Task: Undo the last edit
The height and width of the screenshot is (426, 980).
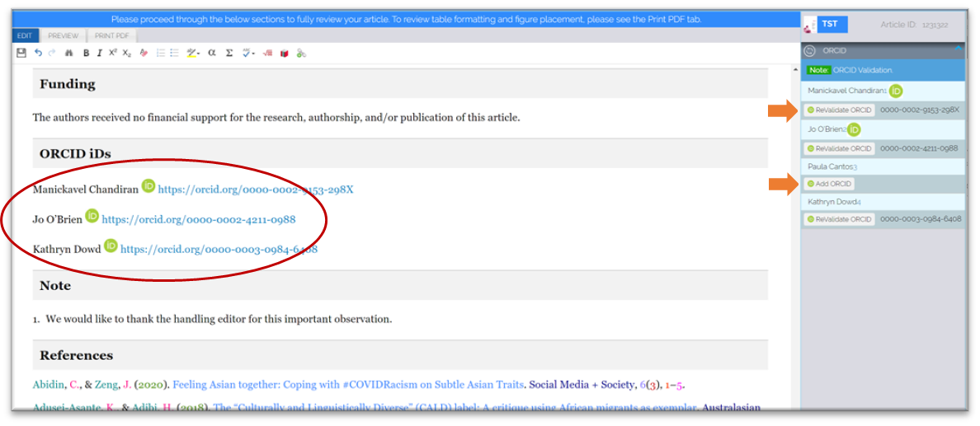Action: click(x=38, y=53)
